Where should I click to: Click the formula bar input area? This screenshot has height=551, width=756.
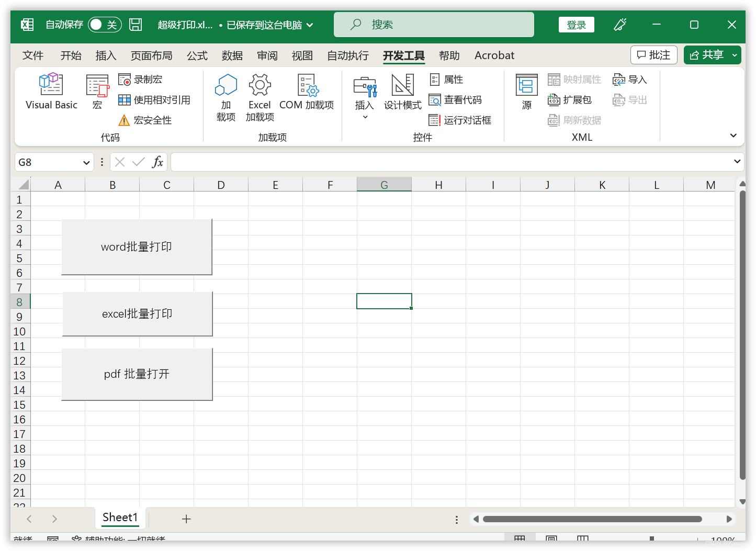(452, 162)
